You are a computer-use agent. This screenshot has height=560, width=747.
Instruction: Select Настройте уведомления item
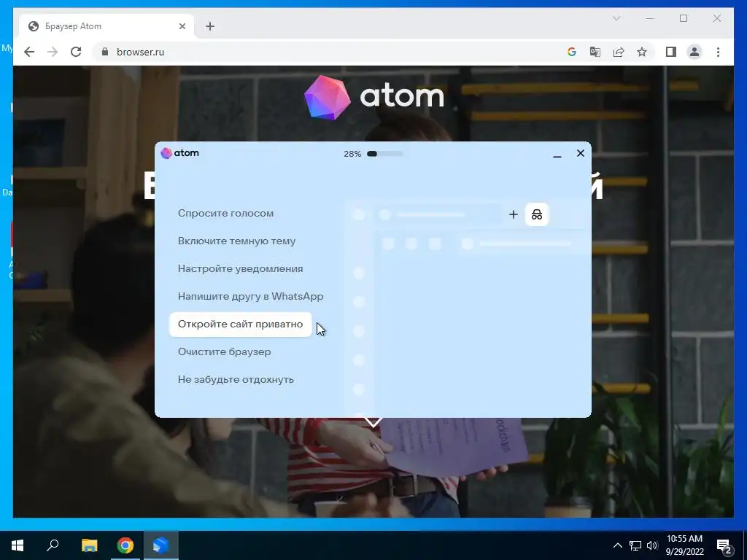pos(241,268)
